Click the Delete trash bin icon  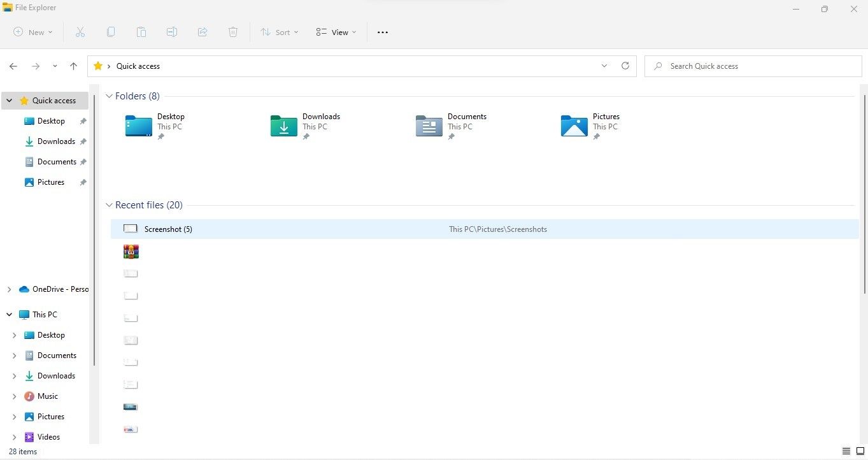[x=233, y=32]
